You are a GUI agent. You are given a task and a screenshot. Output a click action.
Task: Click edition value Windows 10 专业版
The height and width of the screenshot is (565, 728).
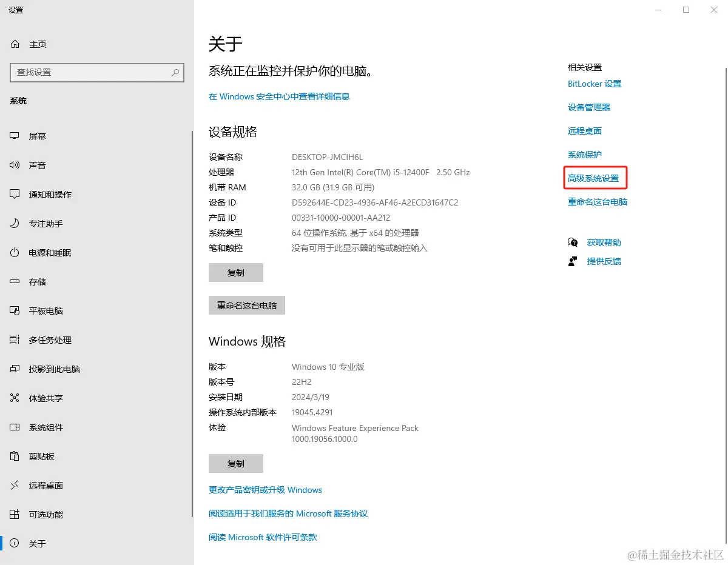pos(328,367)
